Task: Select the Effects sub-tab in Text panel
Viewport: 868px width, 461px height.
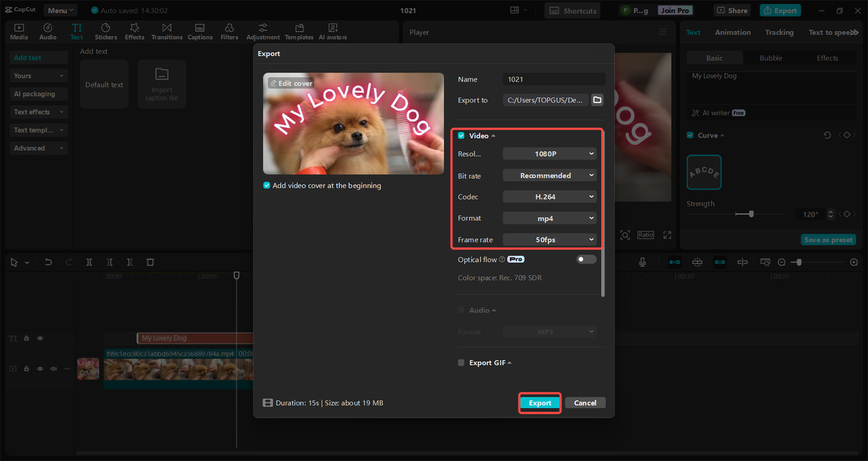Action: [x=827, y=58]
